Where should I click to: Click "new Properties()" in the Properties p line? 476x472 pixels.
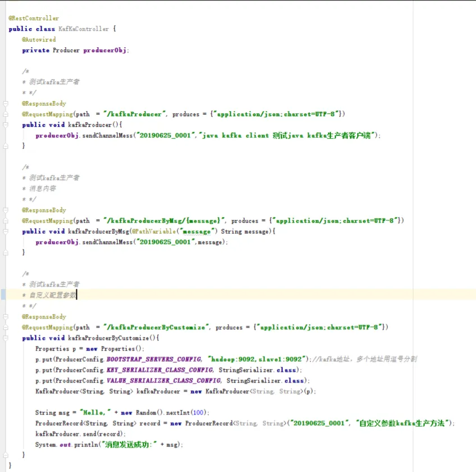[114, 349]
